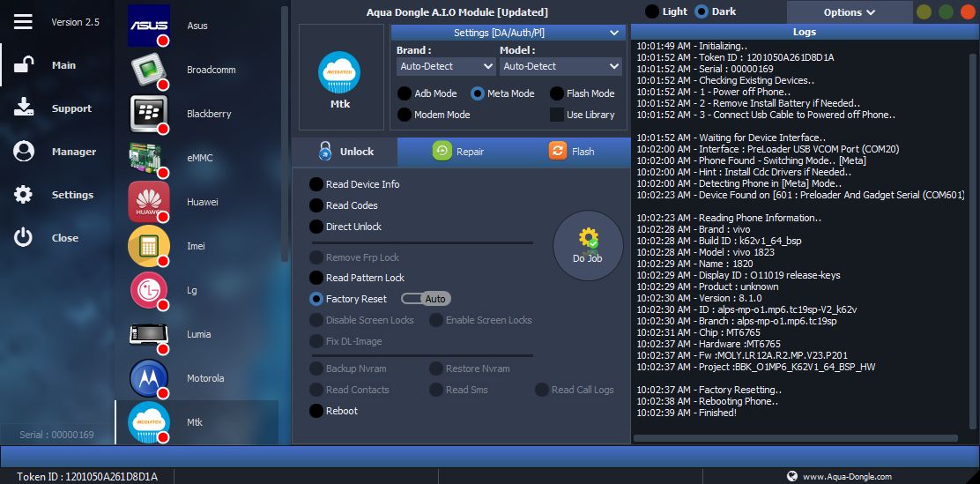Open the Manager section label
This screenshot has width=980, height=484.
[x=74, y=152]
